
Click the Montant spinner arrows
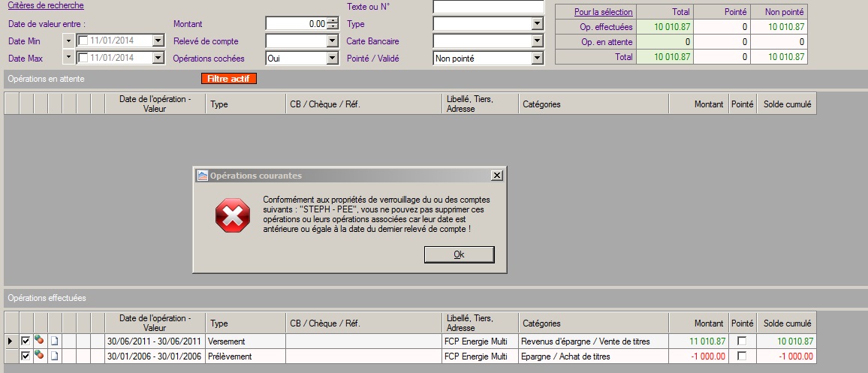pos(332,24)
